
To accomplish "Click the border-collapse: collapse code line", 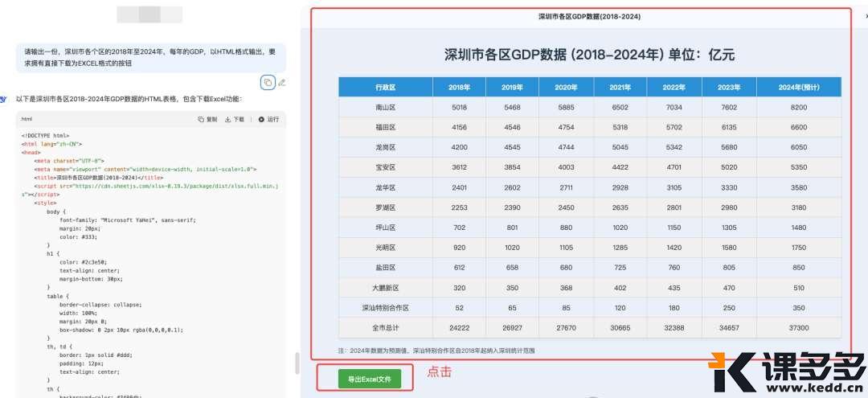I will [x=100, y=305].
